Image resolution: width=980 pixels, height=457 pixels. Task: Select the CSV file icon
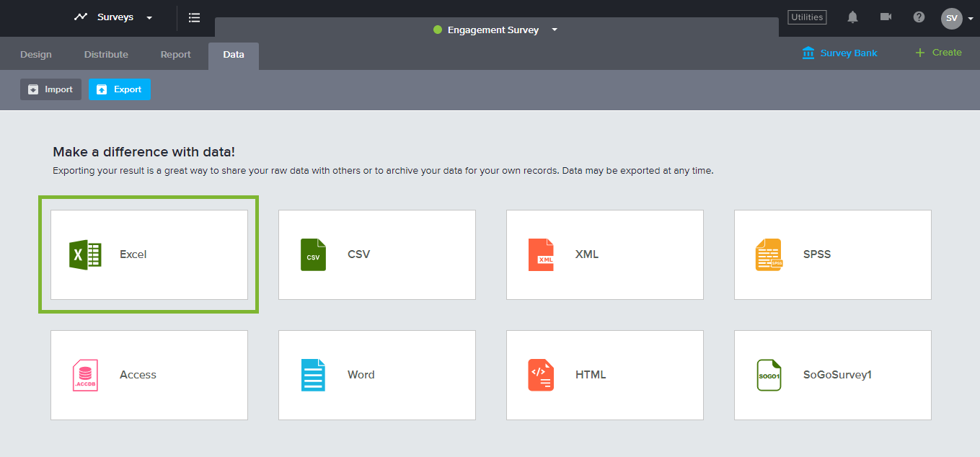(313, 254)
